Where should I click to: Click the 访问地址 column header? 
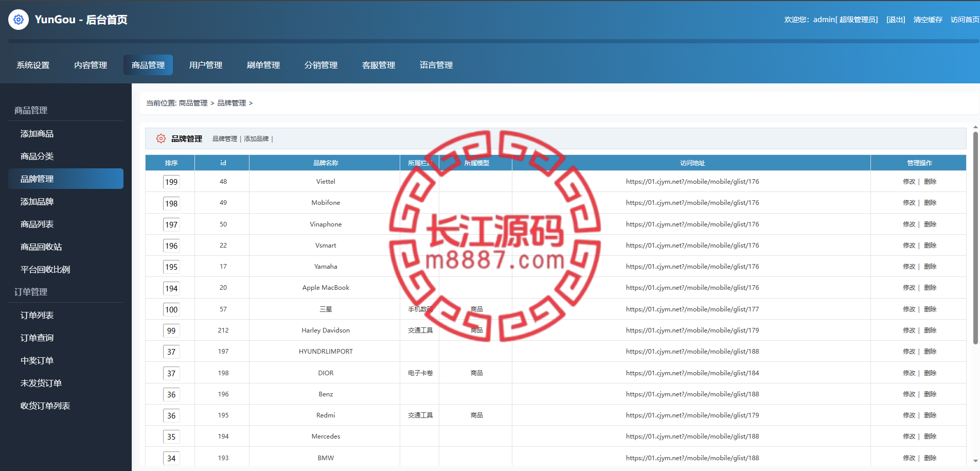pos(692,163)
